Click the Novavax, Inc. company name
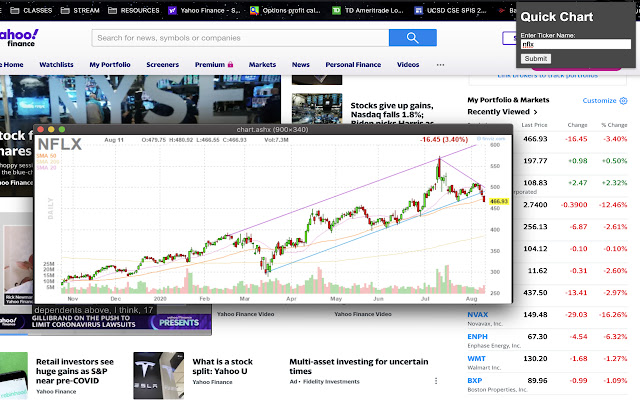Viewport: 640px width, 400px height. tap(485, 324)
